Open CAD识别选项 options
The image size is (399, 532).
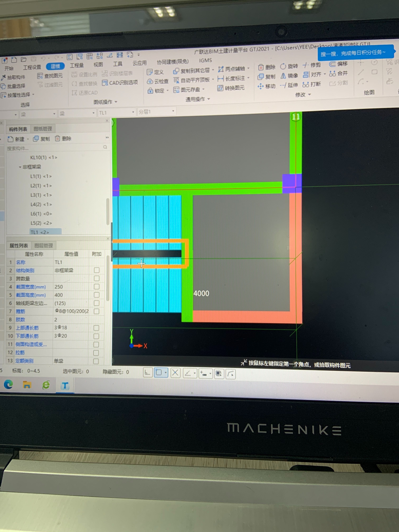coord(120,83)
